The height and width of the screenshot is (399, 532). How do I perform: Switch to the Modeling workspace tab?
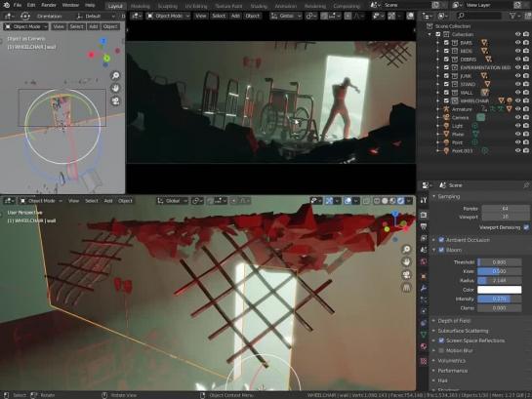pos(141,6)
